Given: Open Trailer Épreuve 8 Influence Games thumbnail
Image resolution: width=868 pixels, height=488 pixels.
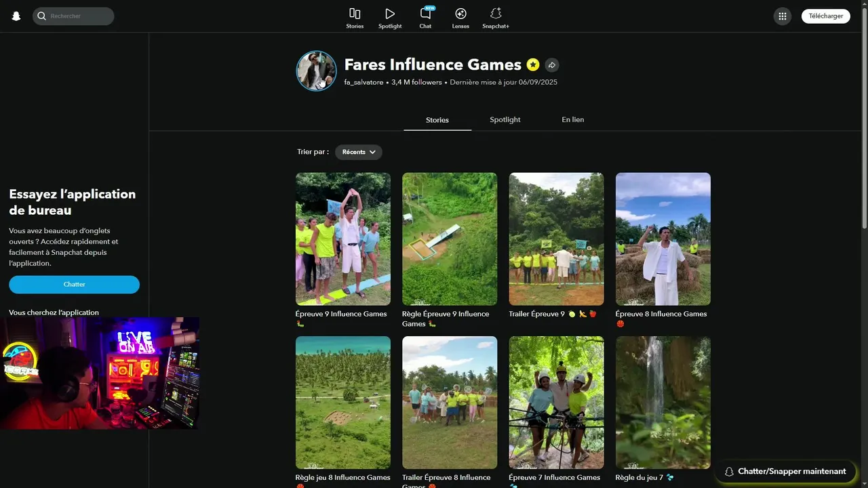Looking at the screenshot, I should 450,403.
